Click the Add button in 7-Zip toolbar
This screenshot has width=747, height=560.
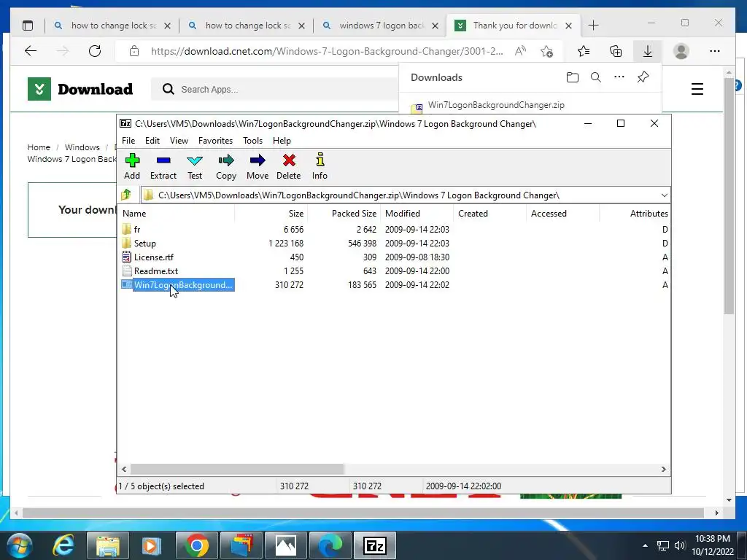(x=132, y=166)
